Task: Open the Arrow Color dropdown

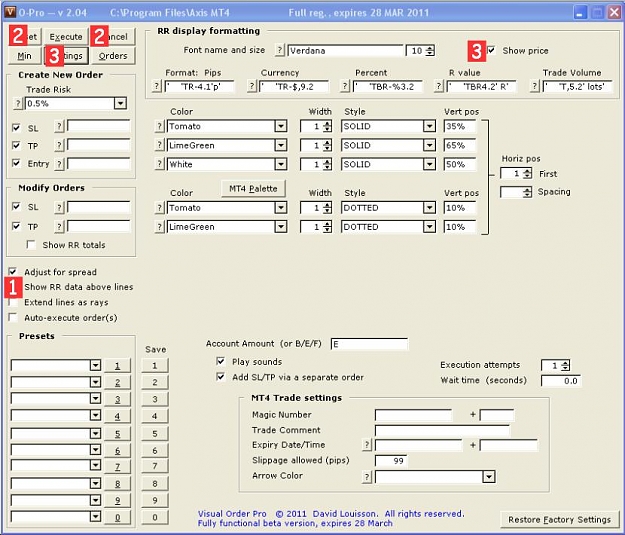Action: pyautogui.click(x=489, y=476)
